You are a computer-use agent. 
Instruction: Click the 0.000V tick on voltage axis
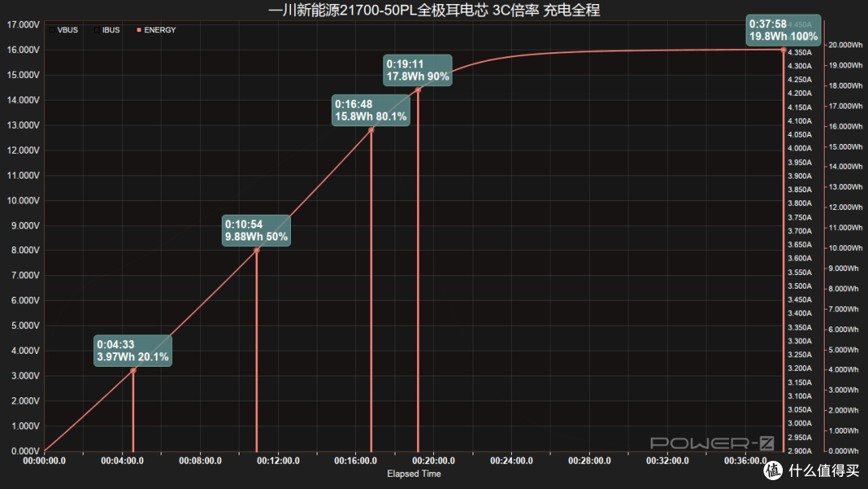point(26,450)
